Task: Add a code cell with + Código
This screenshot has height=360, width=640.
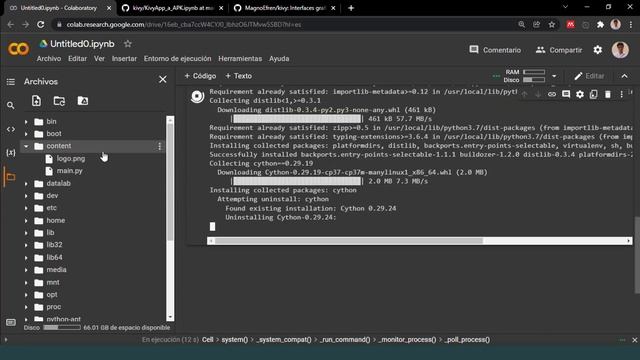Action: tap(200, 76)
